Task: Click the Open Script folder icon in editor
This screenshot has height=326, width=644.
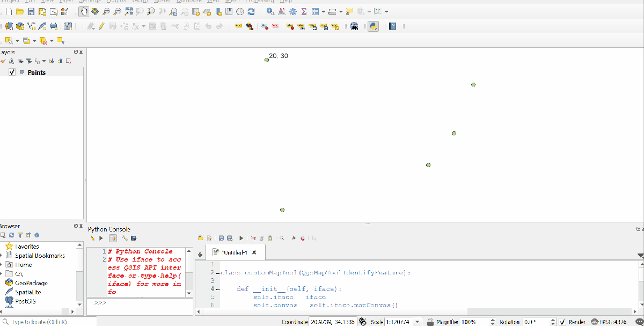Action: (201, 238)
